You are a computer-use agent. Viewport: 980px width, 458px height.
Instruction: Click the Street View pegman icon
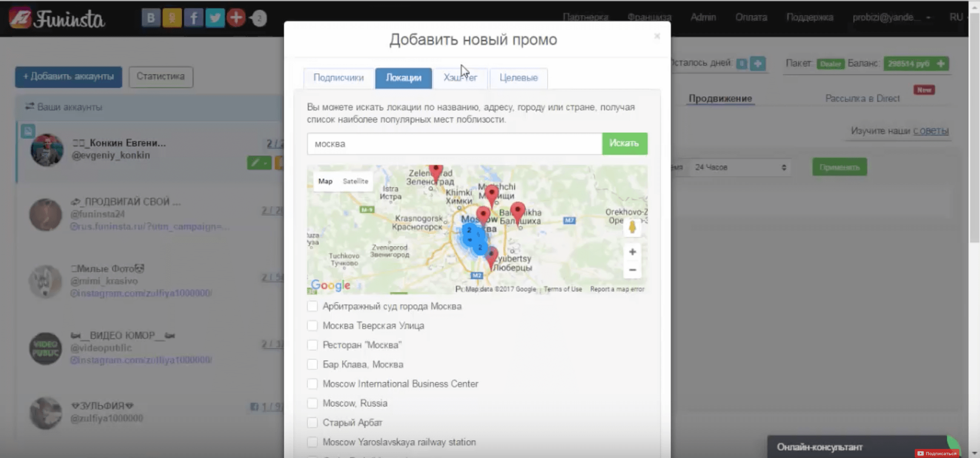coord(632,227)
